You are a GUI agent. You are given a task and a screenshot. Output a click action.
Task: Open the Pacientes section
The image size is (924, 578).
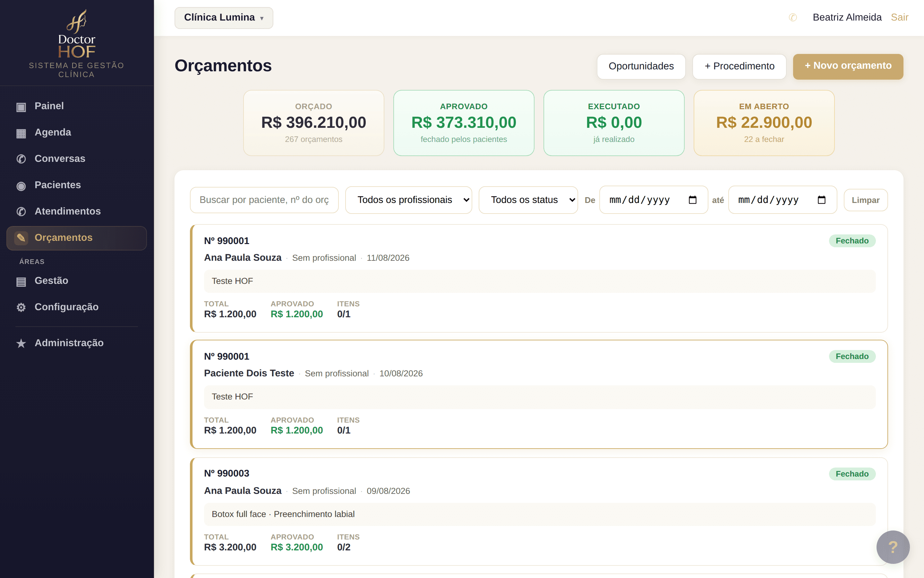[76, 185]
